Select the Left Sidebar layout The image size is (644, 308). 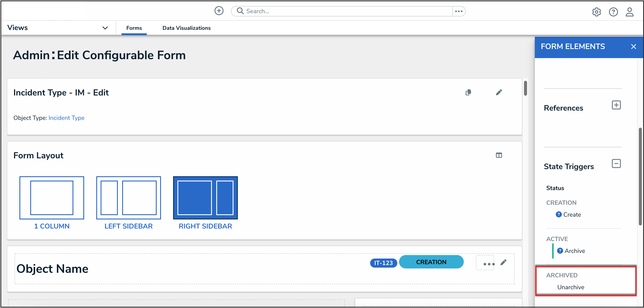(x=128, y=198)
